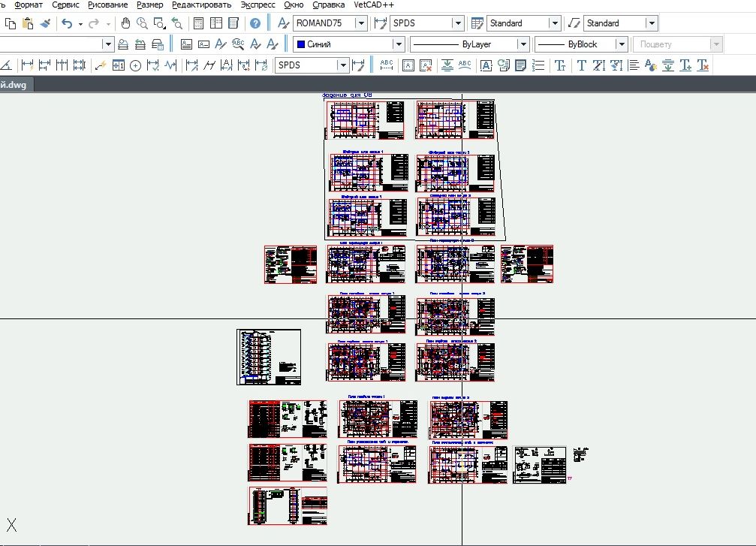Undo the last action with the blue arrow
Image resolution: width=756 pixels, height=546 pixels.
tap(67, 23)
